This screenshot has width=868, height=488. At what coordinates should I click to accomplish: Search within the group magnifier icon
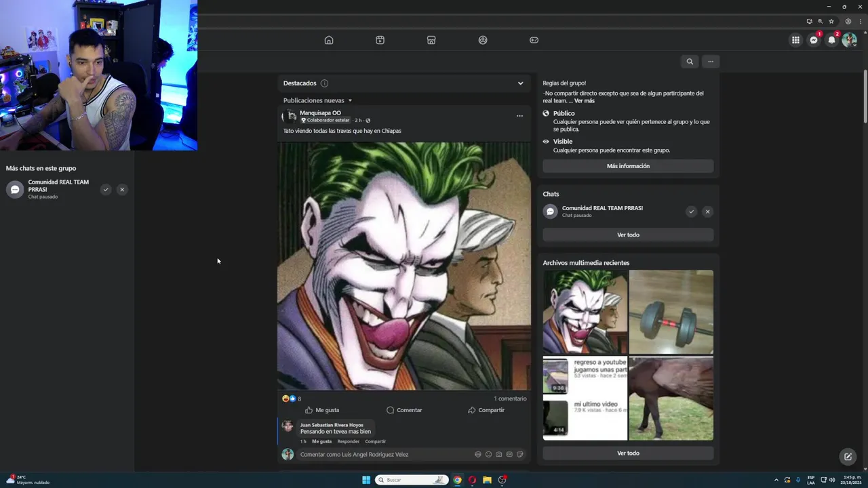[x=690, y=62]
